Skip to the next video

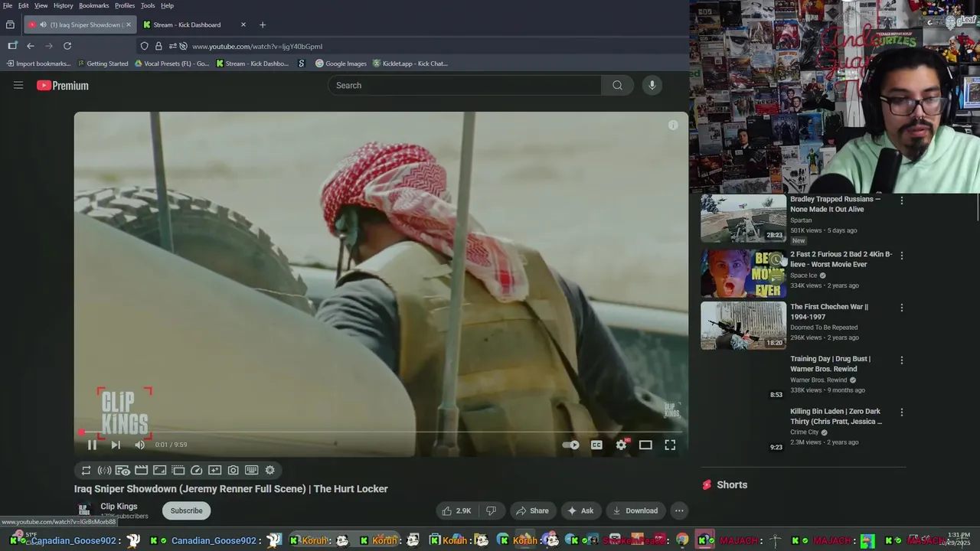coord(116,445)
